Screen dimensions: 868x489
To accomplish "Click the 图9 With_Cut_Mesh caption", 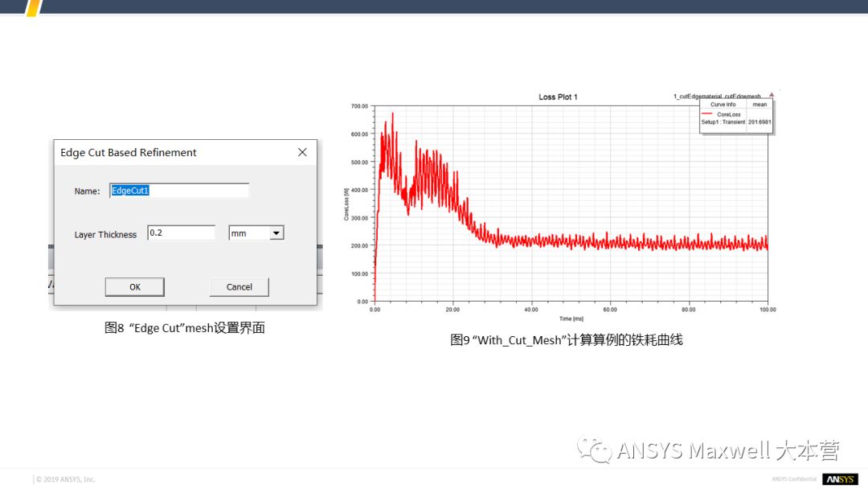I will [x=567, y=339].
